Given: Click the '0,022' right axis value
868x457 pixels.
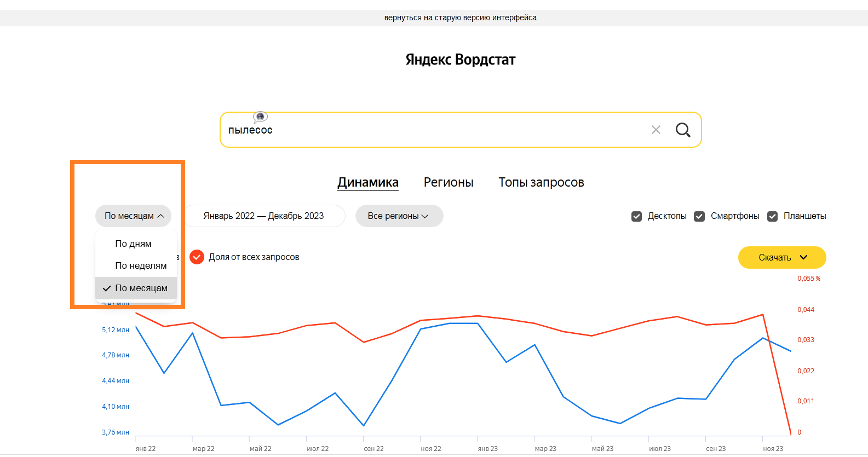Looking at the screenshot, I should [806, 371].
